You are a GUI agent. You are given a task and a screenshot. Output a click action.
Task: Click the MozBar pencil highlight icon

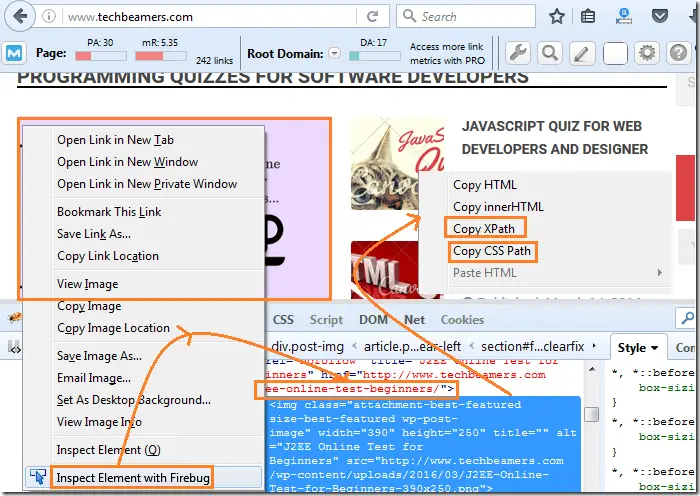582,54
